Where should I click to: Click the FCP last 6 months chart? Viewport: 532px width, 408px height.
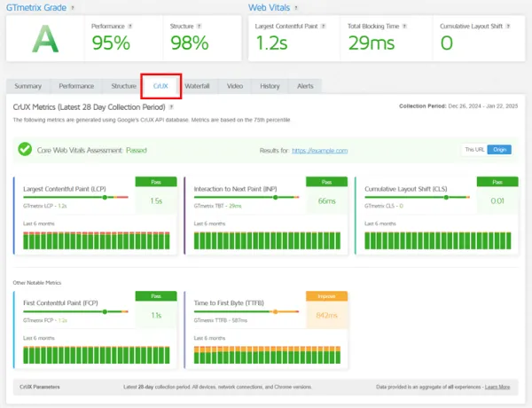click(x=97, y=355)
